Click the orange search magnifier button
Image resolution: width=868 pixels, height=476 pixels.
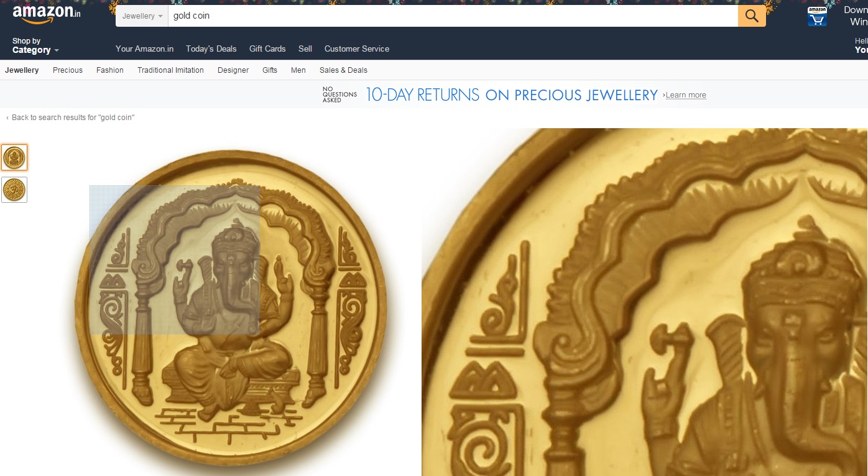pos(752,16)
